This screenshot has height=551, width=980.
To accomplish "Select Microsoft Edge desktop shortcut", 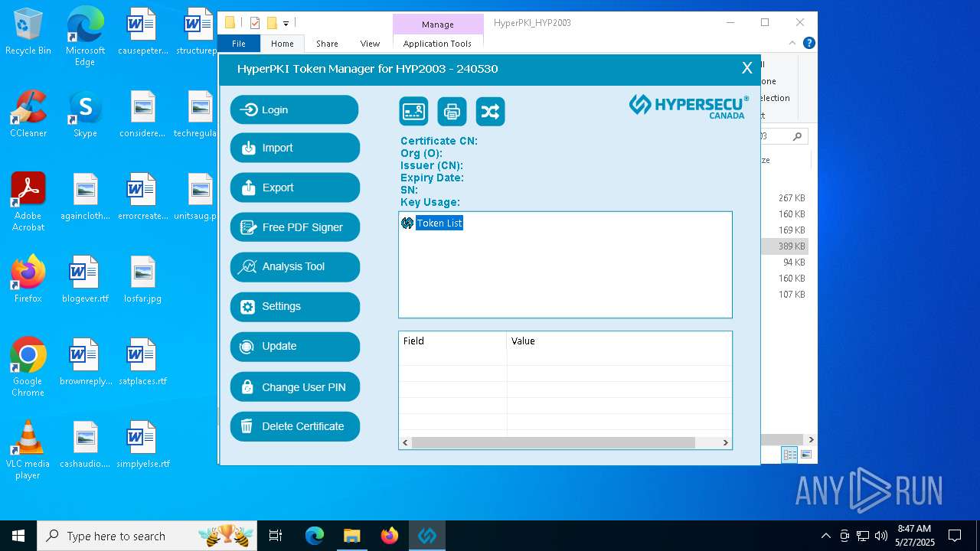I will [x=85, y=36].
